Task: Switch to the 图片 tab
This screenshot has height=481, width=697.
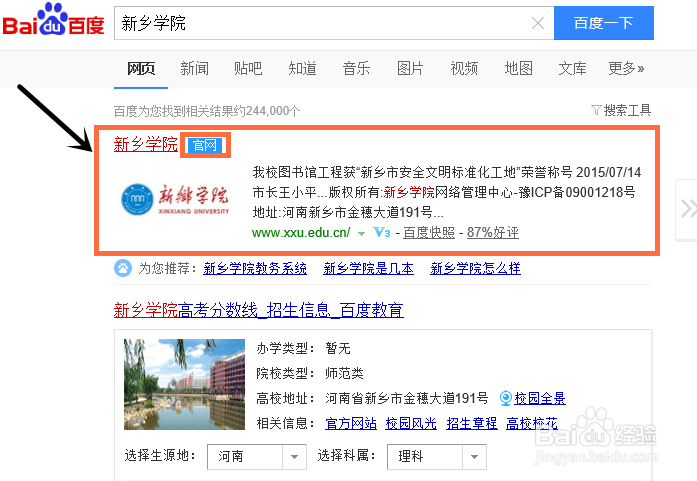Action: tap(410, 68)
